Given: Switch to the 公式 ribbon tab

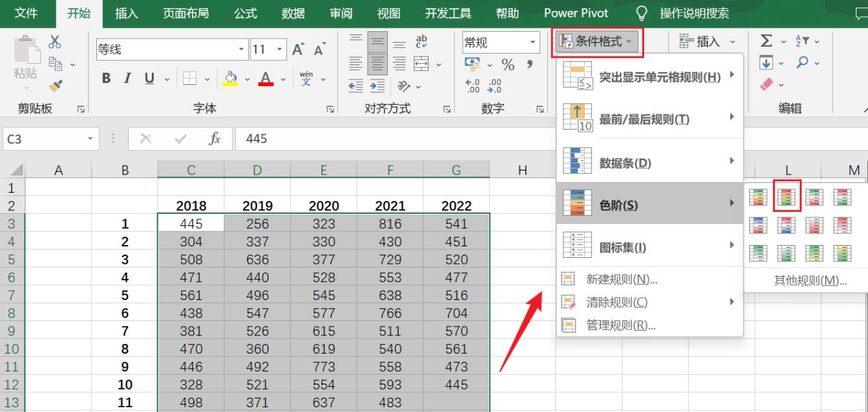Looking at the screenshot, I should click(x=245, y=13).
